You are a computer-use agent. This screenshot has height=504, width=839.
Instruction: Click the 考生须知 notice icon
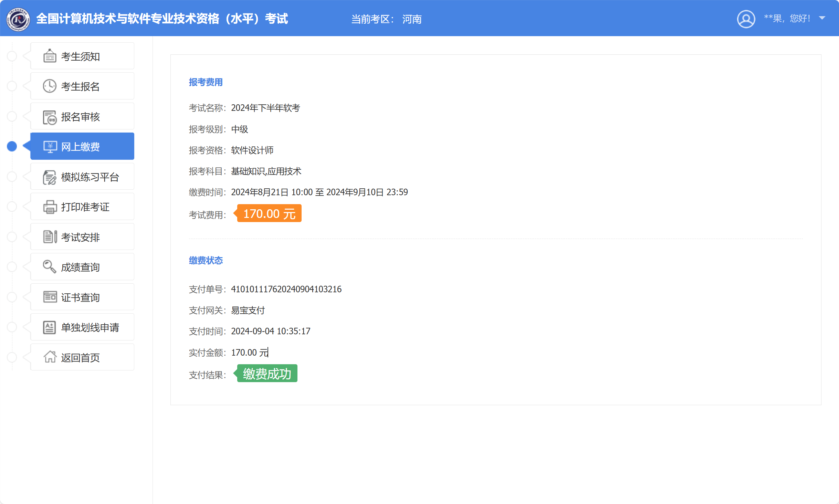click(50, 56)
